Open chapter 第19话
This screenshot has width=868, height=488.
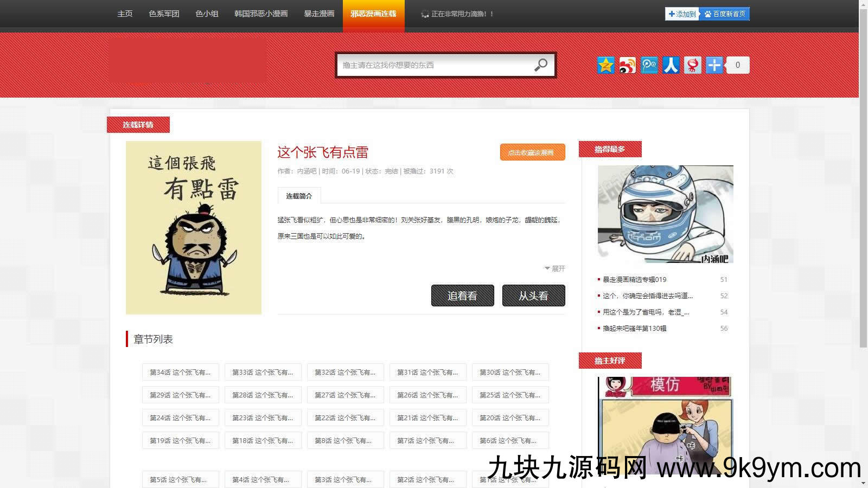[x=181, y=441]
